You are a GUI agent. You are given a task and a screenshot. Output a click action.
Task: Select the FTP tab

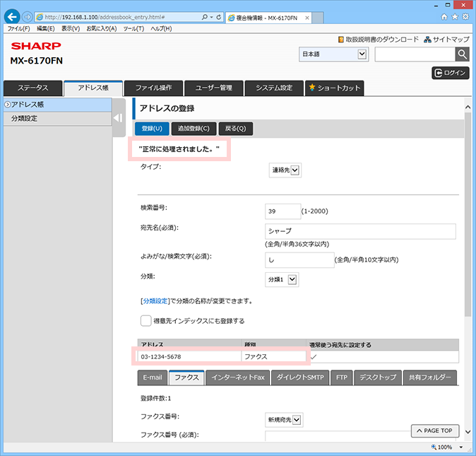(x=342, y=378)
